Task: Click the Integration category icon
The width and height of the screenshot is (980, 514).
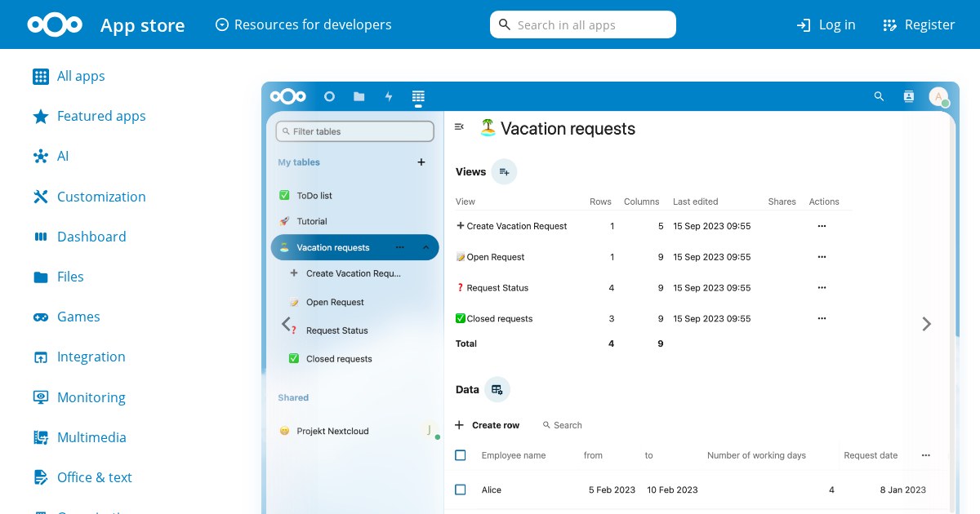Action: click(41, 357)
